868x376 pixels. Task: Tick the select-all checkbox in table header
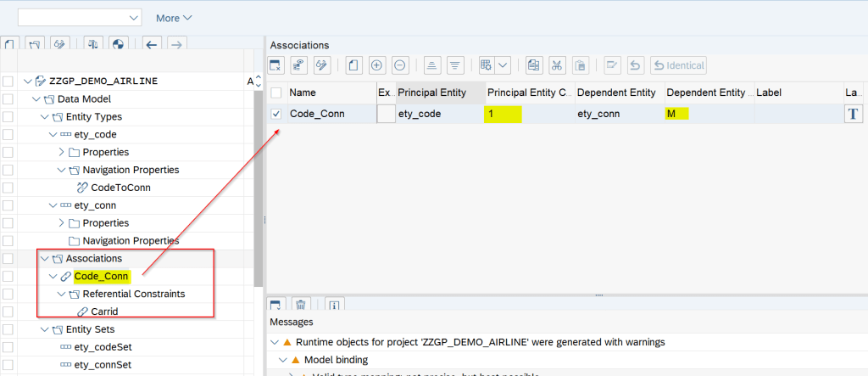click(x=276, y=92)
